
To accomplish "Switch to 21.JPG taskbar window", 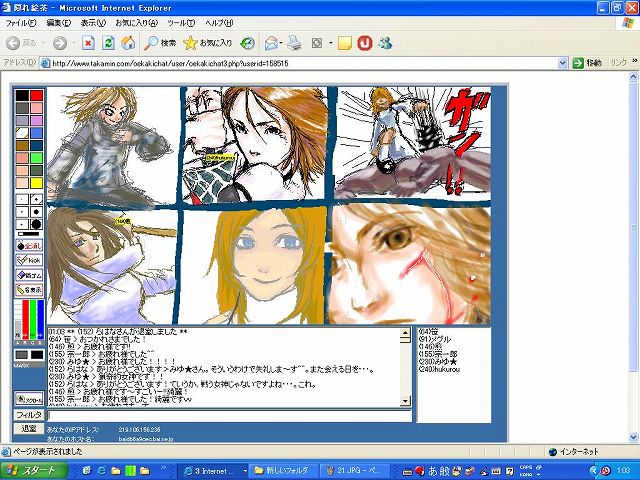I will click(x=355, y=471).
